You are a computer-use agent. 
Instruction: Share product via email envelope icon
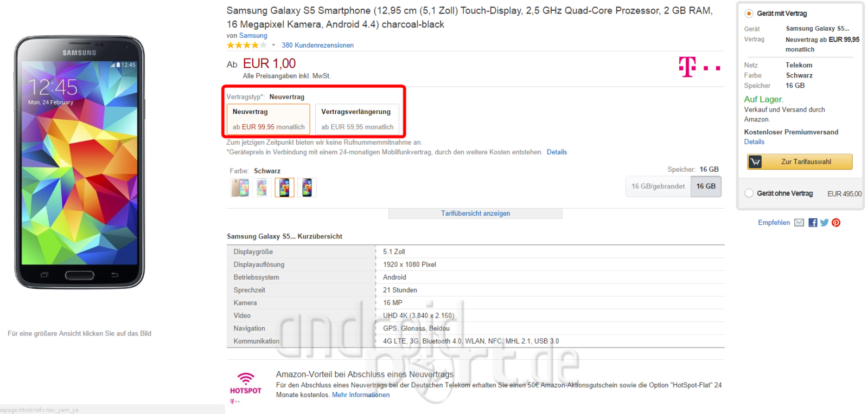coord(799,223)
